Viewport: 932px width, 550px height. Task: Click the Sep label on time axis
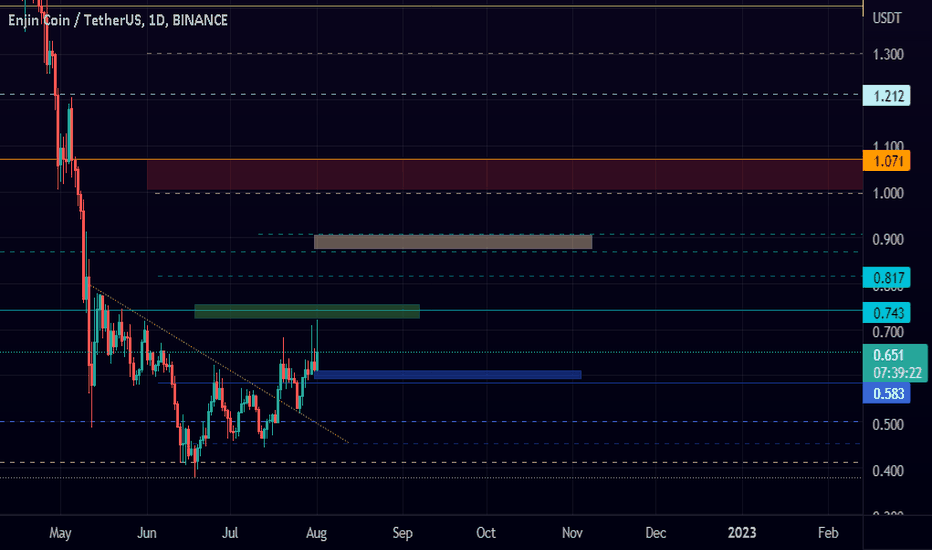click(x=402, y=533)
